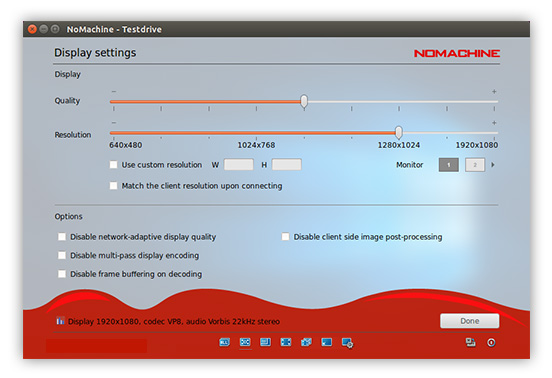Enable Use custom resolution checkbox
The height and width of the screenshot is (378, 552).
(x=113, y=165)
